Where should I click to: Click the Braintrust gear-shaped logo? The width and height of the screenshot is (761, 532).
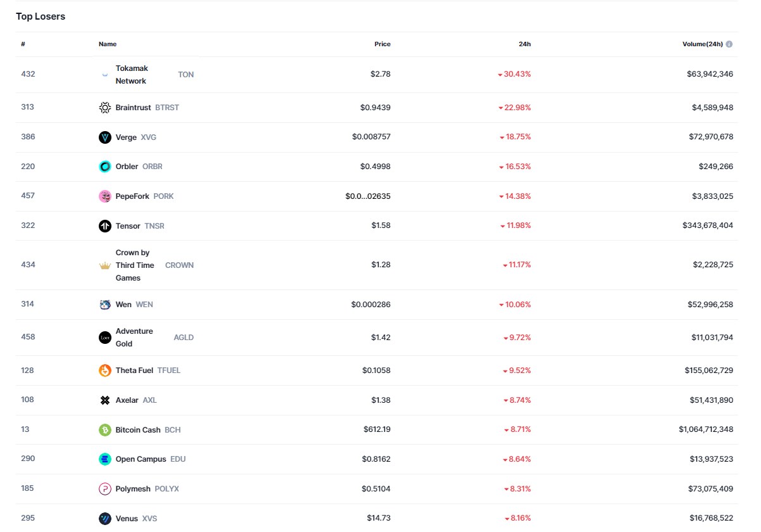tap(105, 108)
